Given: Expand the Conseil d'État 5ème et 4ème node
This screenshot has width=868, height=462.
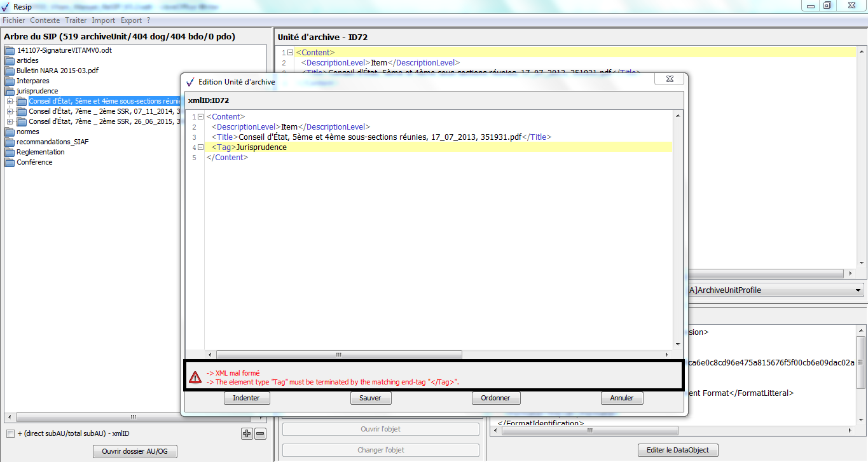Looking at the screenshot, I should point(10,102).
